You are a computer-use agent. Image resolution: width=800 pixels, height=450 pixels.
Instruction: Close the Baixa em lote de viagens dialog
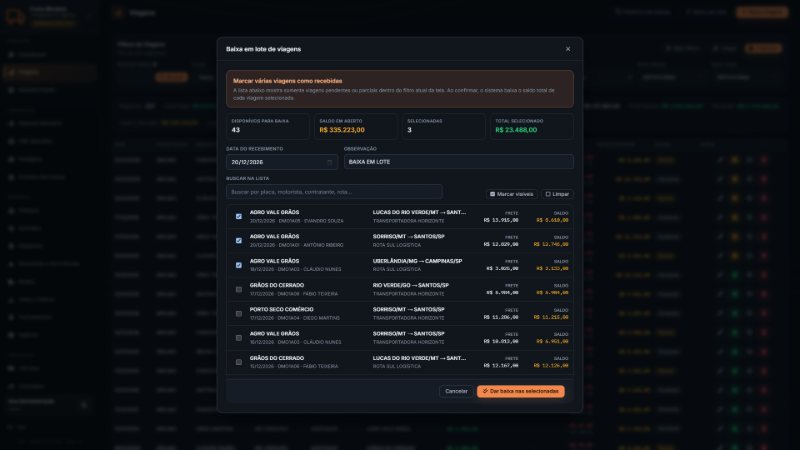pos(568,49)
